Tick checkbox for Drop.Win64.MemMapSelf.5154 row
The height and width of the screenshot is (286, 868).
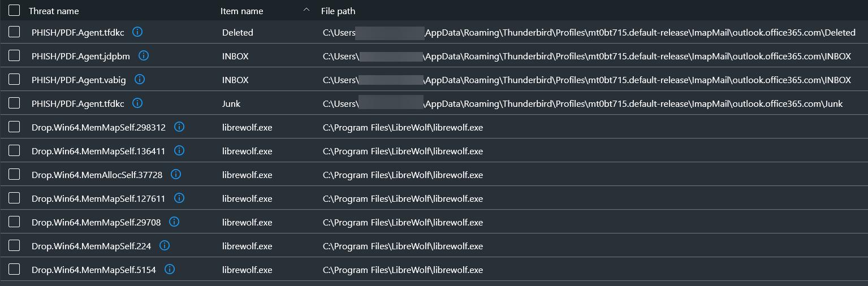[x=14, y=269]
